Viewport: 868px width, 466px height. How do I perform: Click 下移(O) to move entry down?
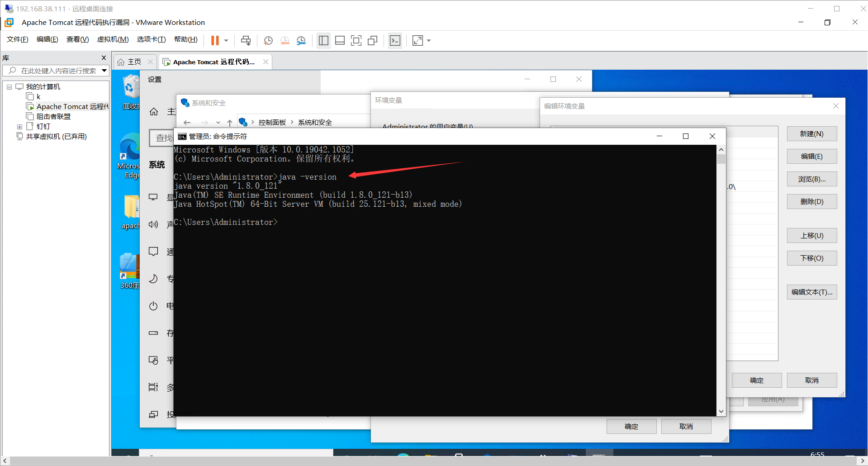(812, 258)
